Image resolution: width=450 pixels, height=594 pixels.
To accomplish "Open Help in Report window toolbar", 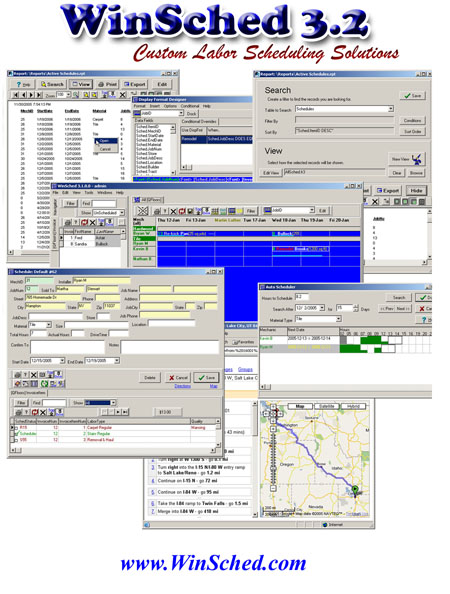I will point(23,84).
